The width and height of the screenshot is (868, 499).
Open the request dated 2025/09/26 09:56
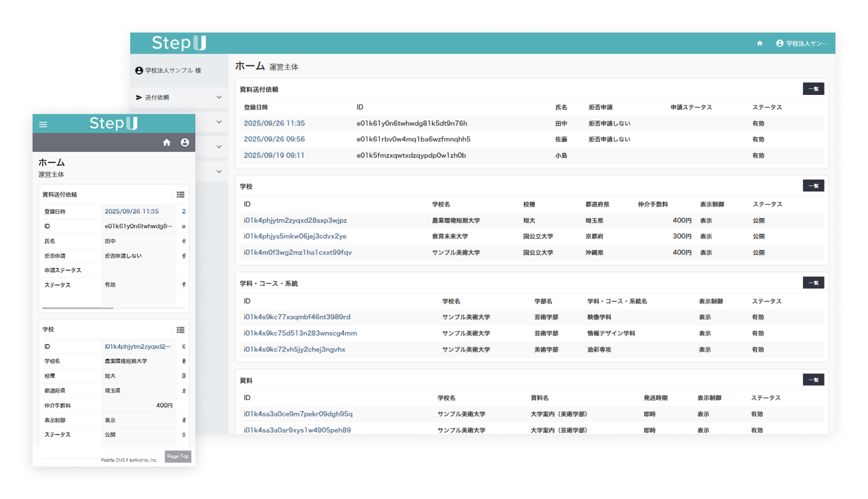(274, 139)
